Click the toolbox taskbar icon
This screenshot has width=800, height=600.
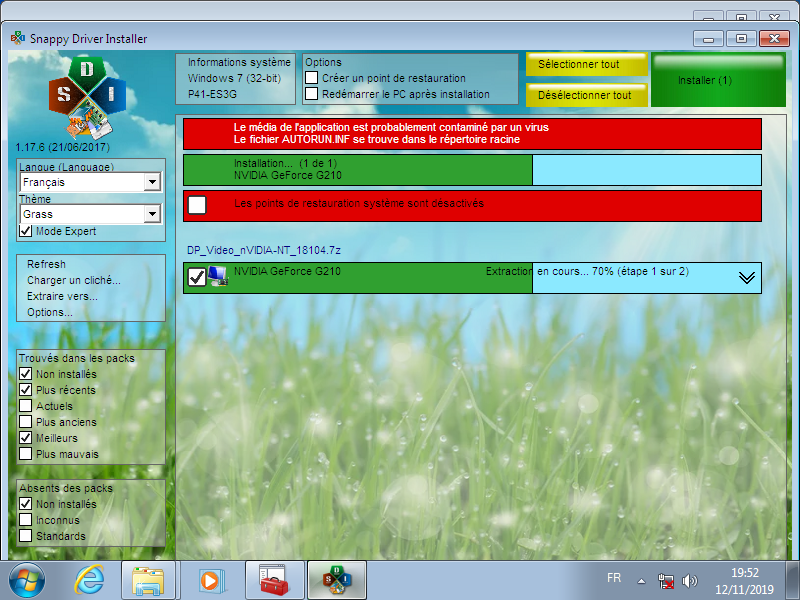point(272,580)
